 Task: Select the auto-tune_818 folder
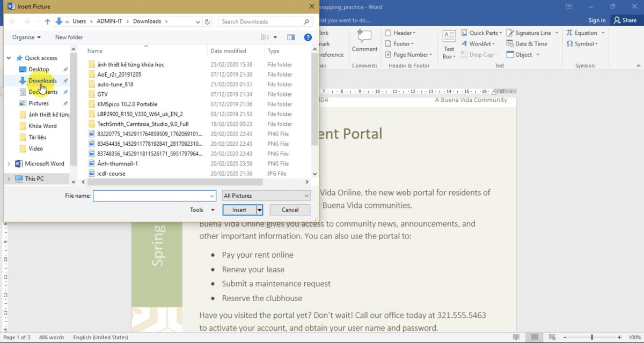click(115, 84)
